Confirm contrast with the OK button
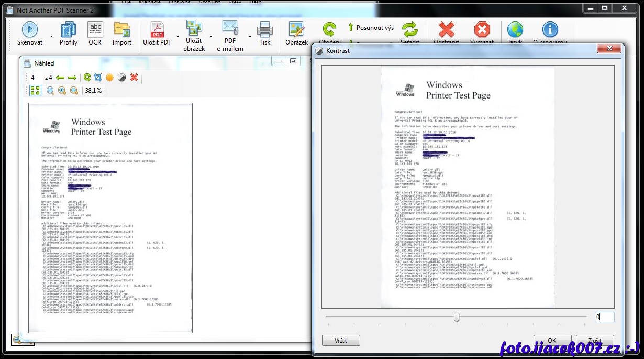The width and height of the screenshot is (644, 359). [x=552, y=340]
